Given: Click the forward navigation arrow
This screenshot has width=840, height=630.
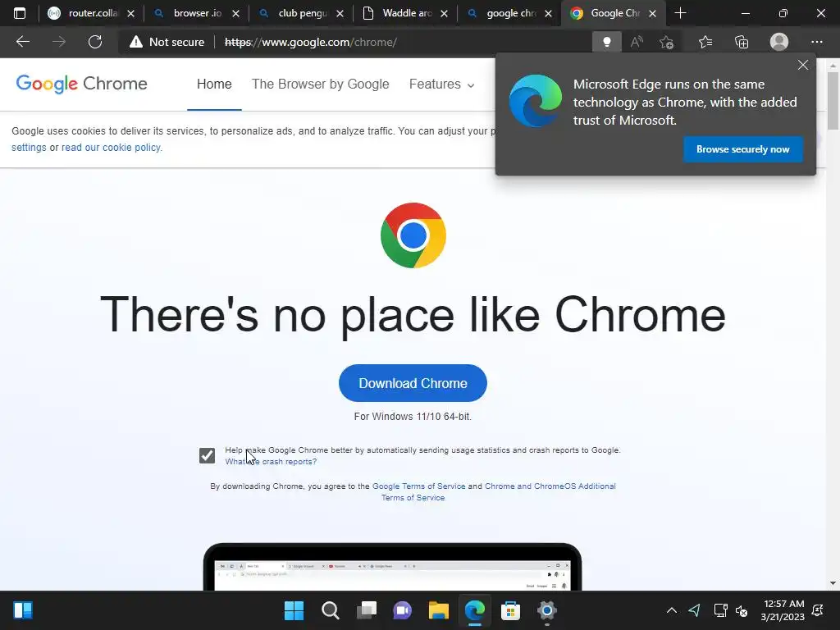Looking at the screenshot, I should click(59, 42).
